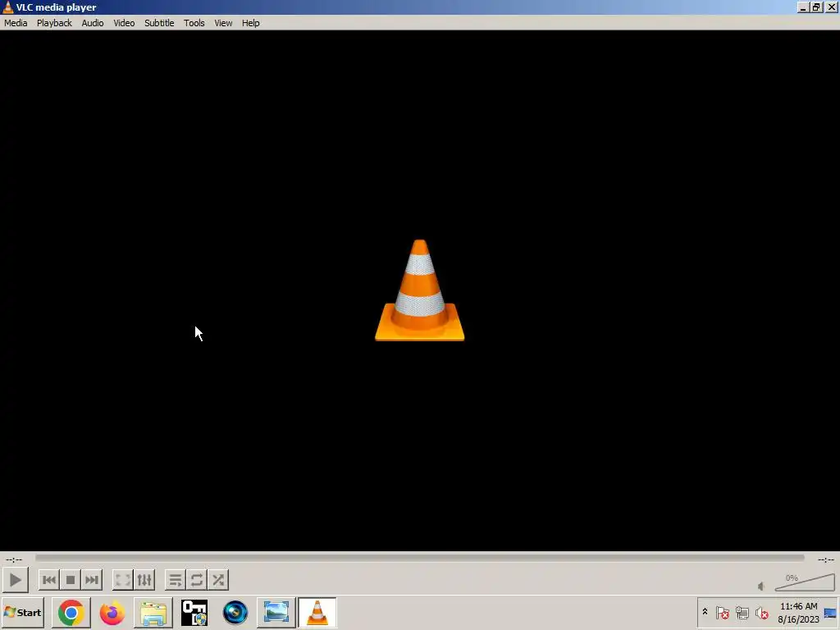840x630 pixels.
Task: Close the VLC media player window
Action: click(831, 7)
